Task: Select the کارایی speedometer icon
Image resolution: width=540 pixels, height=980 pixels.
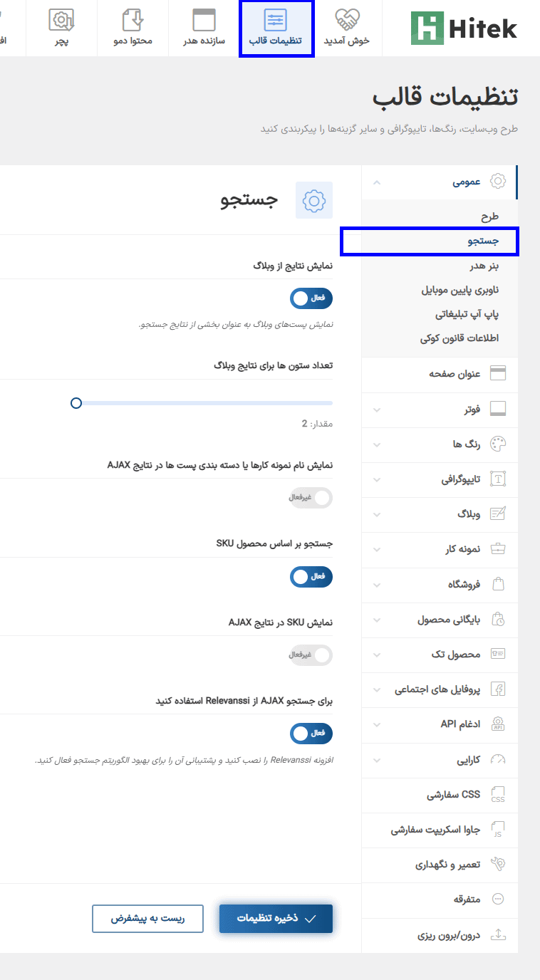Action: pos(499,759)
